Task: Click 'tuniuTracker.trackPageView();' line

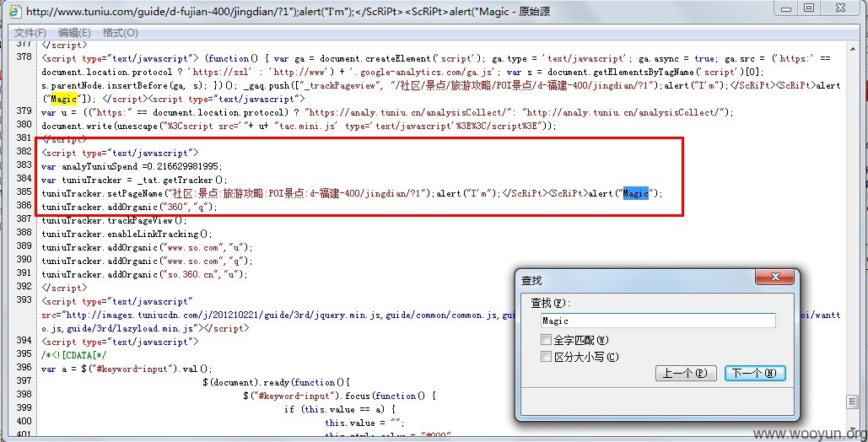Action: pos(114,220)
